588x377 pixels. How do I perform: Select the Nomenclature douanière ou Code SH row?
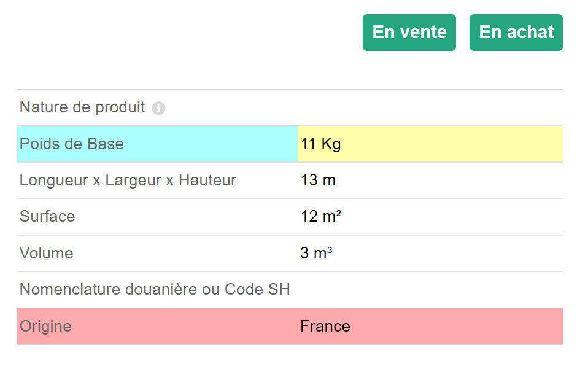[290, 290]
